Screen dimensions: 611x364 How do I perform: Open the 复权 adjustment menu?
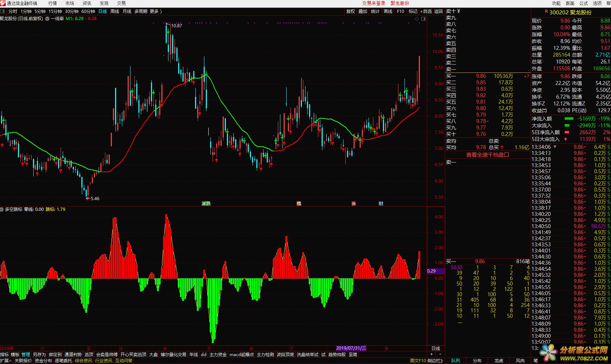(x=351, y=11)
